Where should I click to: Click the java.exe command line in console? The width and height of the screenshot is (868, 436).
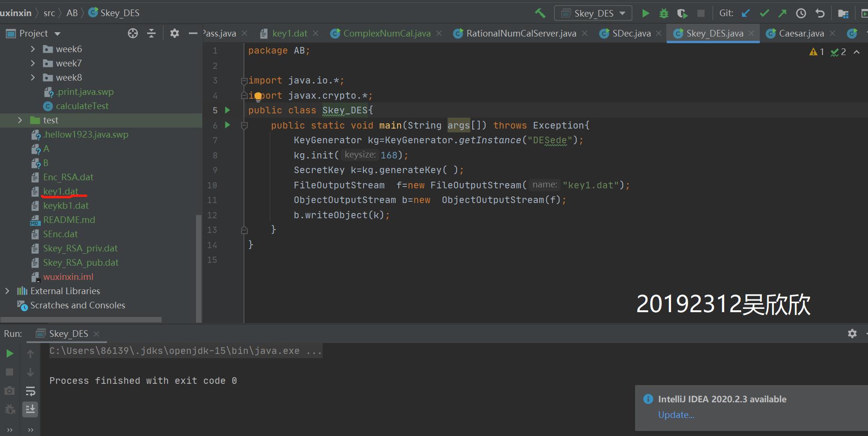tap(186, 351)
